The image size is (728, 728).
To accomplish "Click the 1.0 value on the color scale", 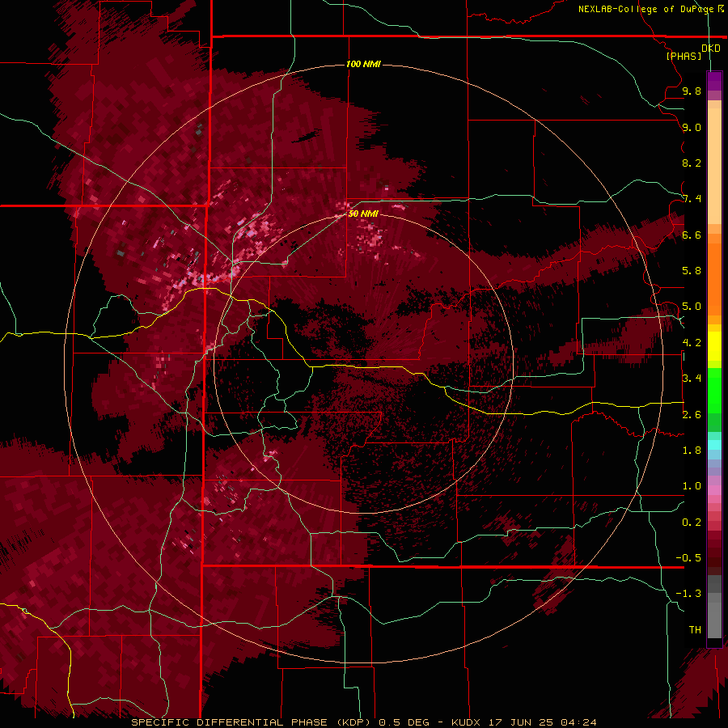I will click(x=692, y=486).
